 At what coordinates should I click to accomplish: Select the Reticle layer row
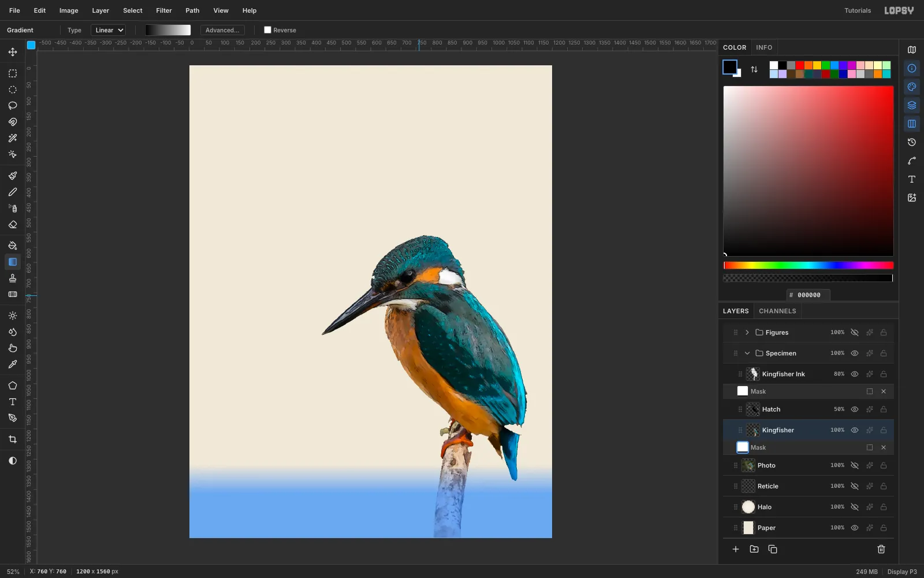click(808, 486)
